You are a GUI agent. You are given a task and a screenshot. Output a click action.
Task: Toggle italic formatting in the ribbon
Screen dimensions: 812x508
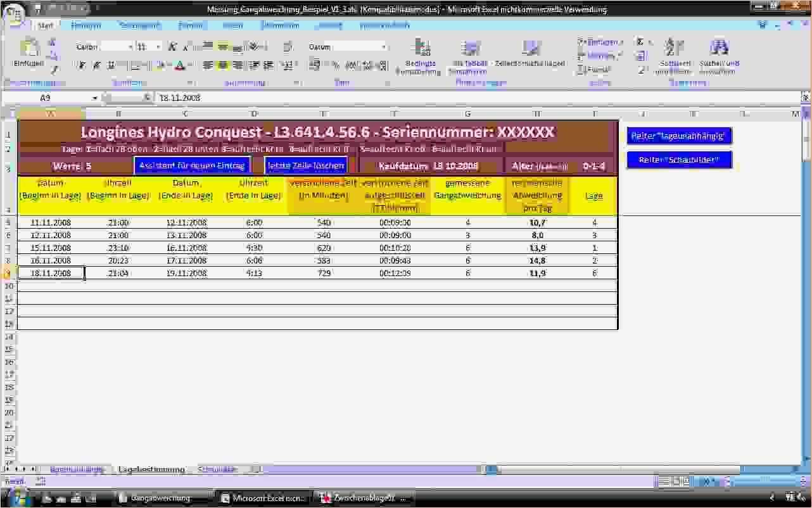click(x=97, y=65)
